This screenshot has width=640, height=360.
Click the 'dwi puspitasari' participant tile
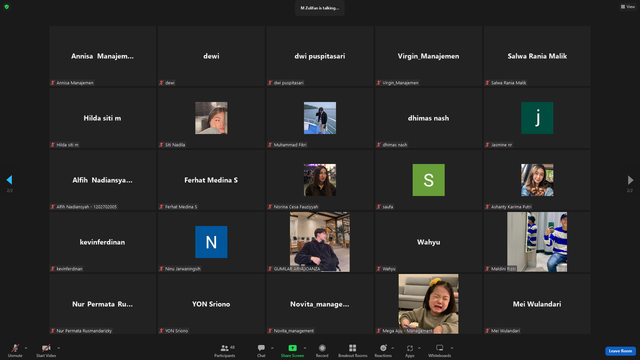coord(320,56)
